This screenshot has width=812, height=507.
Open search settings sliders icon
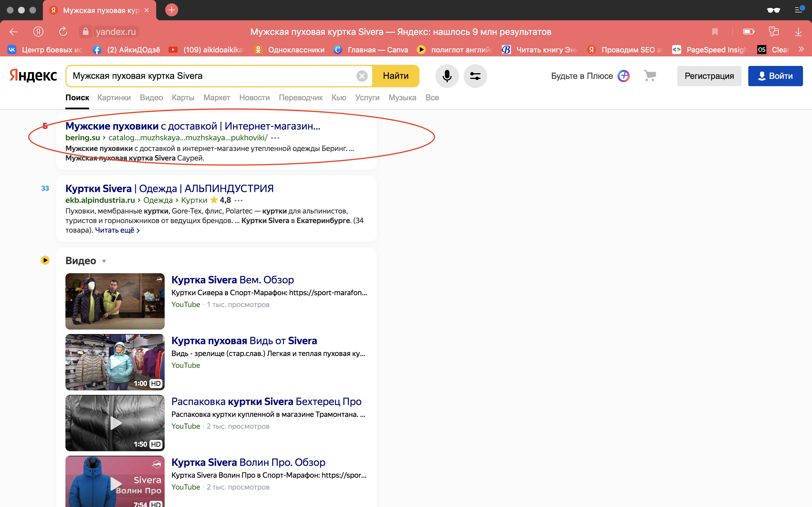coord(475,76)
